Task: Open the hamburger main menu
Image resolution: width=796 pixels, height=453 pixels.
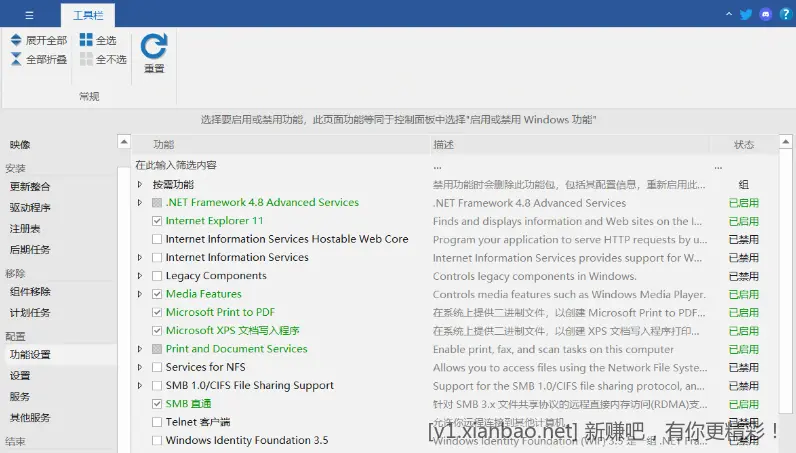Action: [x=29, y=16]
